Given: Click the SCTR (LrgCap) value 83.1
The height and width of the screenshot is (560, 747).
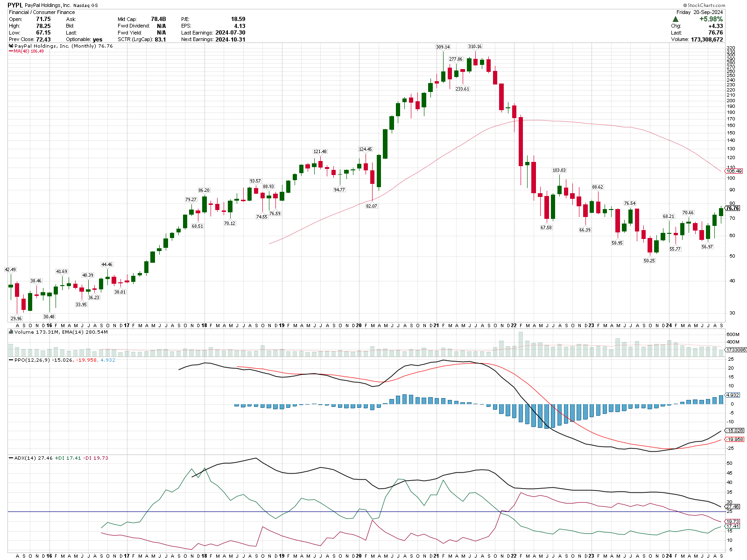Looking at the screenshot, I should tap(160, 40).
